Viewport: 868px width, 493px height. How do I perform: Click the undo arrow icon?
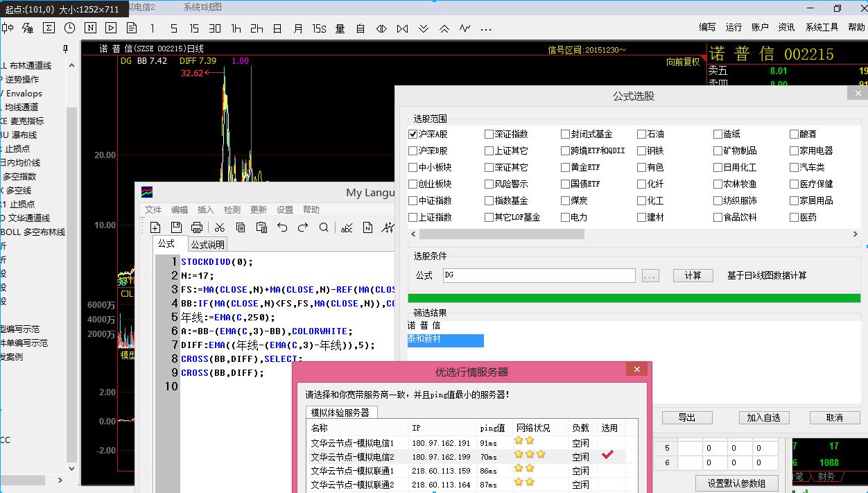pos(282,227)
